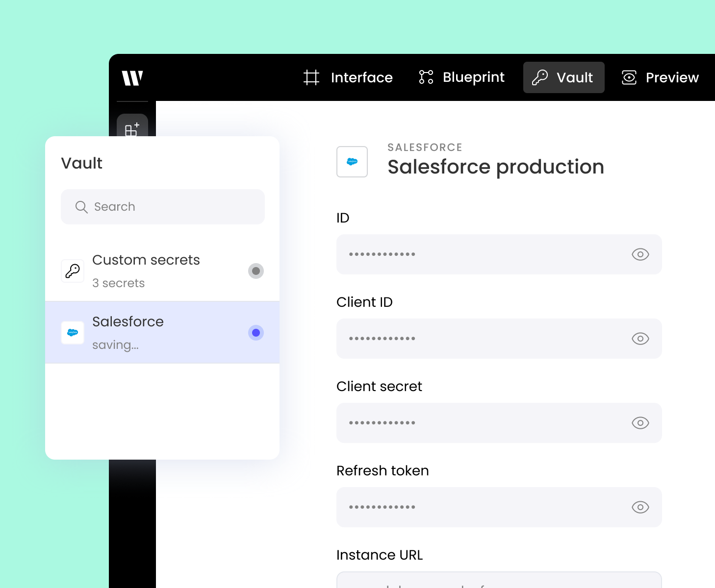Click the Refresh token masked field
Screen dimensions: 715x588
coord(499,507)
